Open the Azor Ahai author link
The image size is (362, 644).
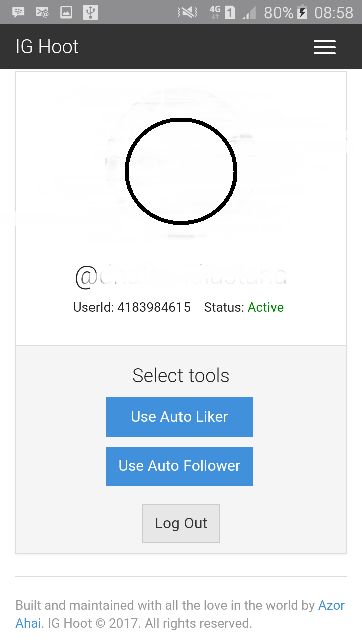(x=331, y=605)
